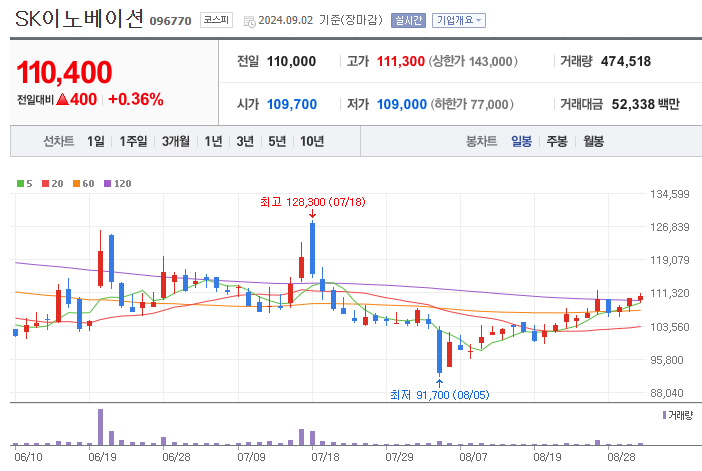Select the 일봉 daily candle chart
The height and width of the screenshot is (471, 702).
tap(522, 141)
